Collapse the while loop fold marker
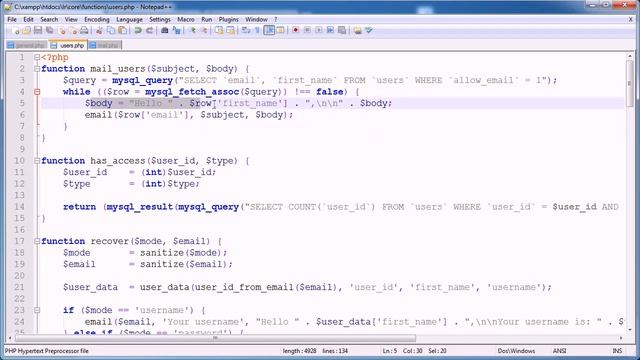This screenshot has height=360, width=640. tap(37, 92)
